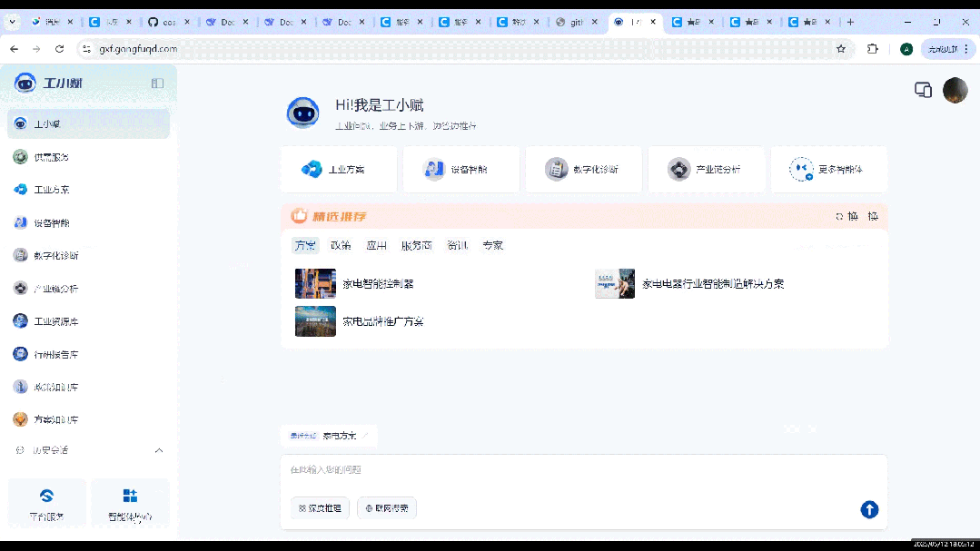Screen dimensions: 980x551
Task: Open 工业资源库 in the sidebar
Action: [x=88, y=321]
